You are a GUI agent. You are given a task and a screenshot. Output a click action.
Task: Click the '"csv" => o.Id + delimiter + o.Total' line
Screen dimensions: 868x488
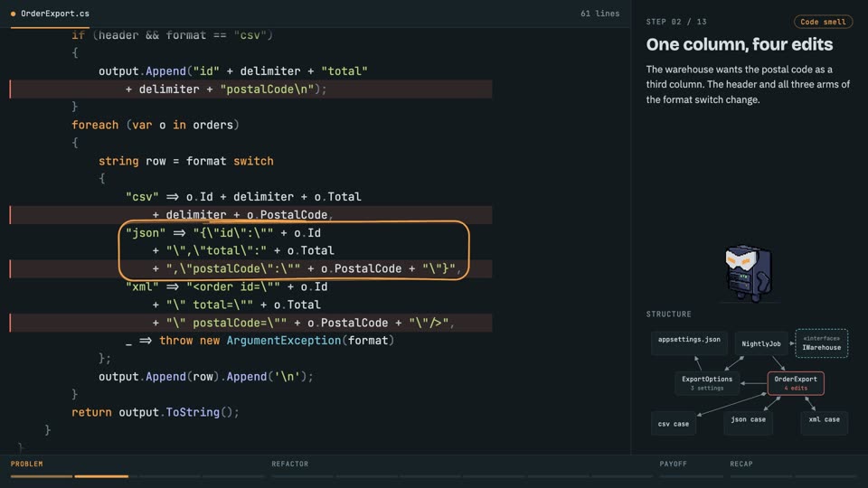(243, 197)
